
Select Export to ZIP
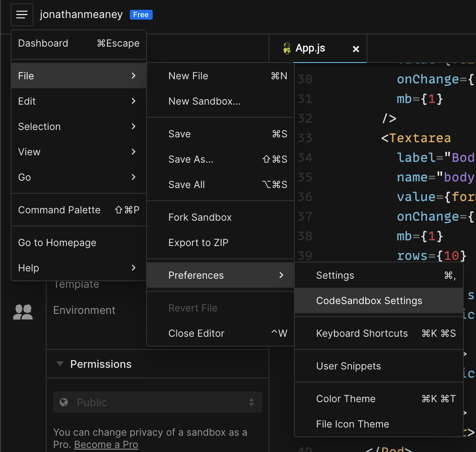click(198, 243)
